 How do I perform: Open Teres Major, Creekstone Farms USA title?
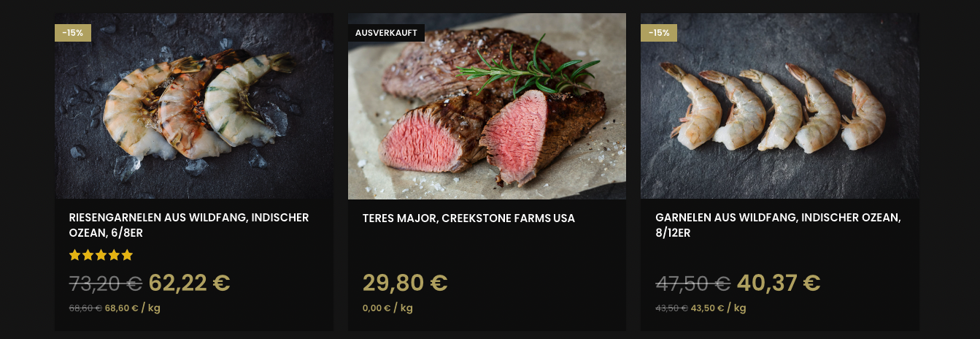click(x=468, y=218)
